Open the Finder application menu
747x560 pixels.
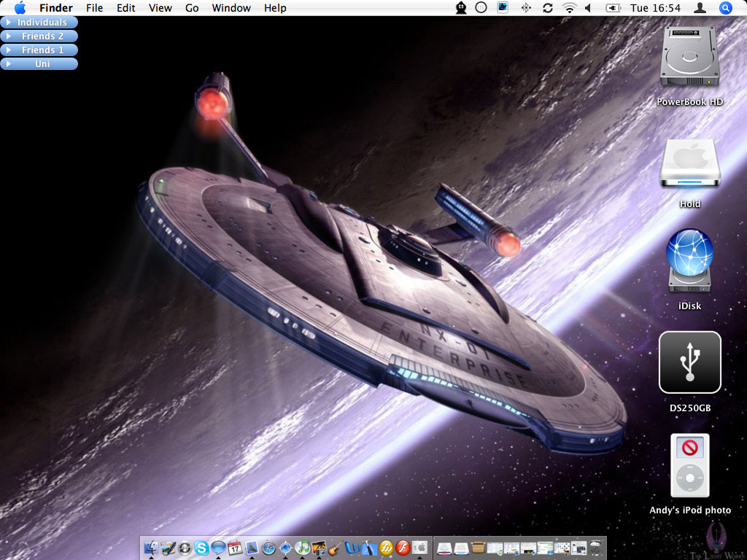(x=55, y=7)
